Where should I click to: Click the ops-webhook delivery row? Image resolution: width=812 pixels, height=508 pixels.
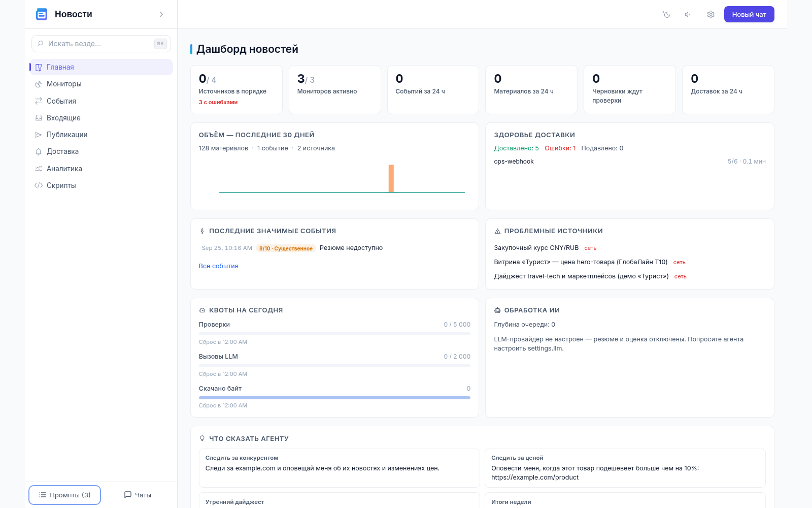(630, 162)
